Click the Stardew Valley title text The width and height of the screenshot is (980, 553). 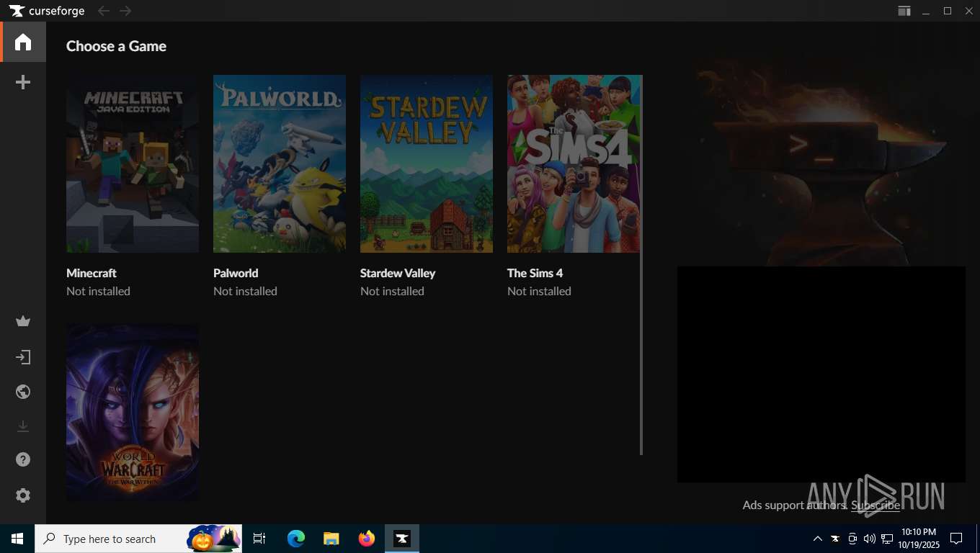click(398, 273)
